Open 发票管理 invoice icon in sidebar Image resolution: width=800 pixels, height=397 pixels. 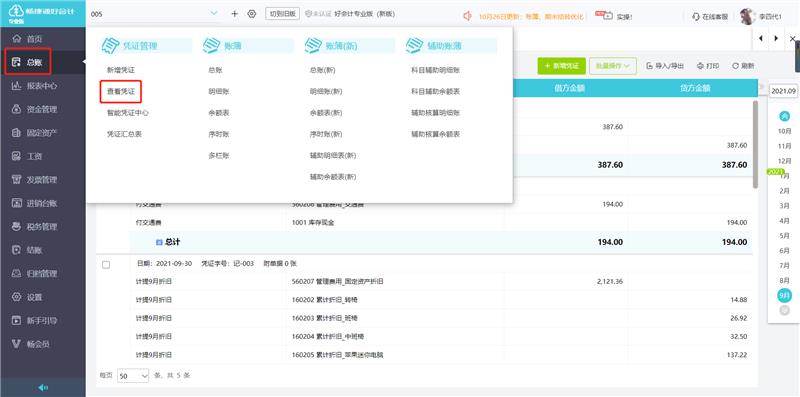(x=16, y=180)
